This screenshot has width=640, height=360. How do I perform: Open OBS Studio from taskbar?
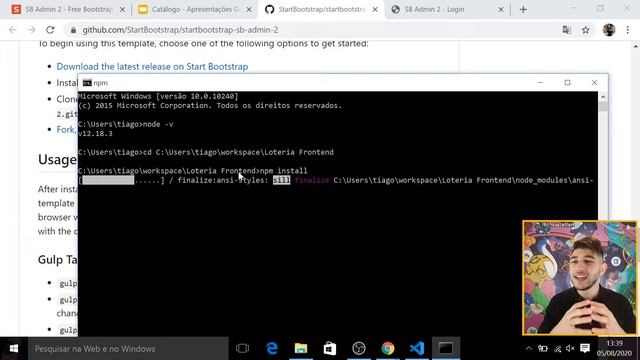pos(359,349)
